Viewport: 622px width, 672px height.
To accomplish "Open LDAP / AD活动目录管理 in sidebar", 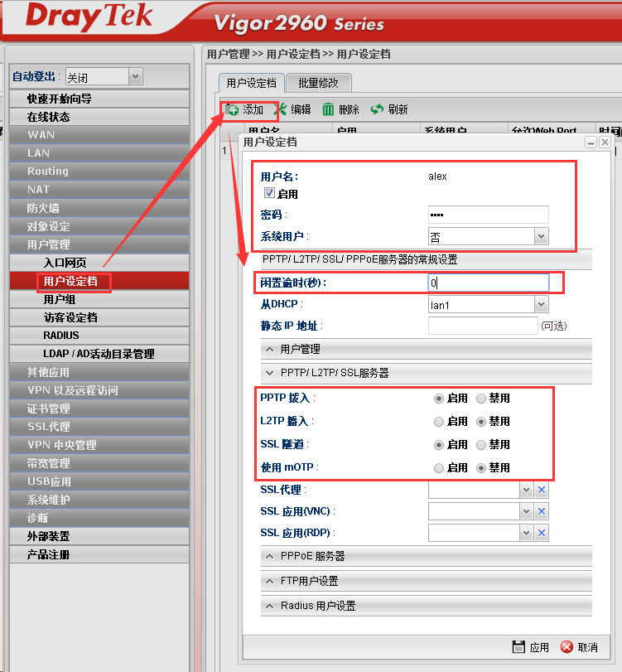I will click(99, 354).
